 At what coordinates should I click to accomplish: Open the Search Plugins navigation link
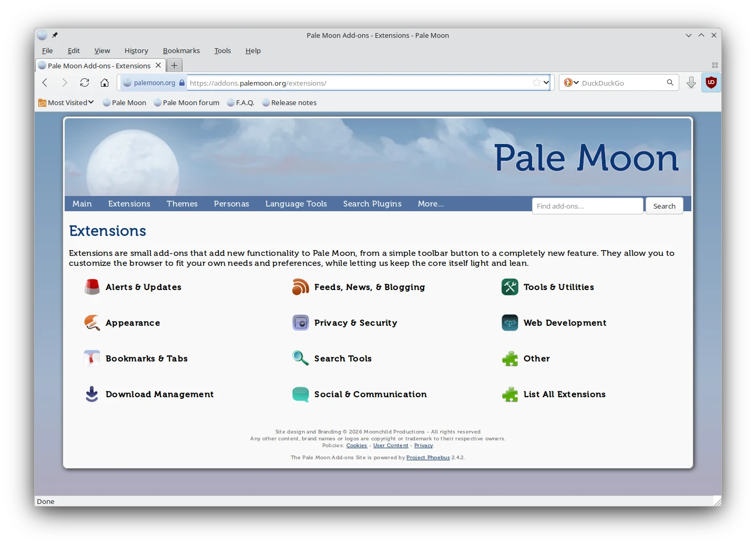tap(372, 204)
